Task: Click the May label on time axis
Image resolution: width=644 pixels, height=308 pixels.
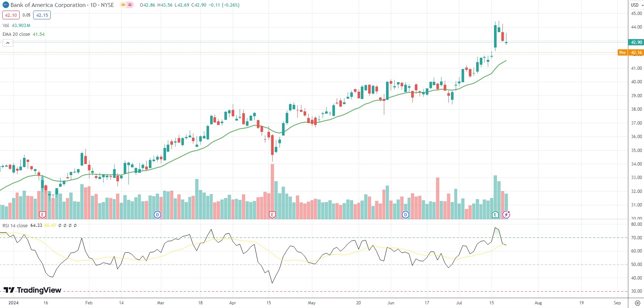Action: click(x=312, y=303)
